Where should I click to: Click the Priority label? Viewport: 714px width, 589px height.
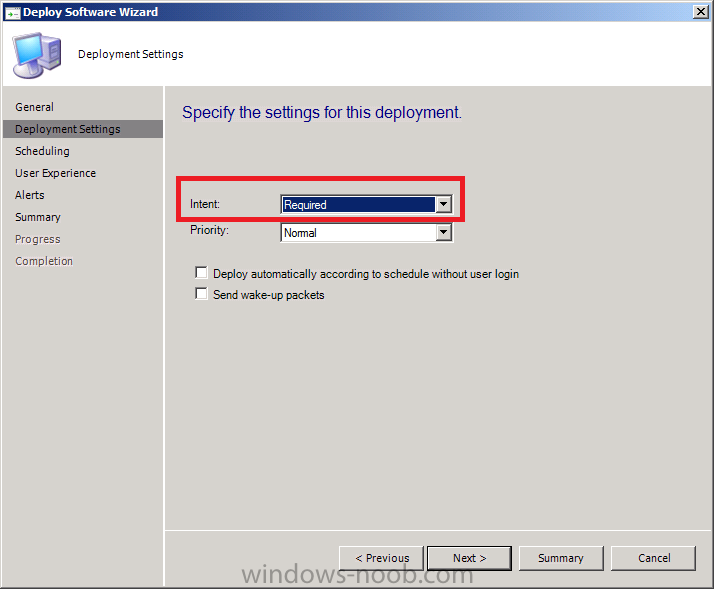[209, 230]
